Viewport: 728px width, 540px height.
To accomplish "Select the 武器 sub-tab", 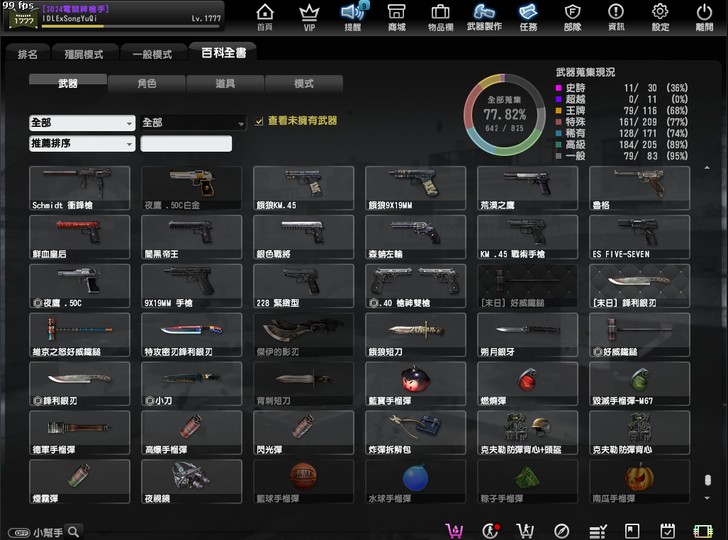I will [68, 84].
